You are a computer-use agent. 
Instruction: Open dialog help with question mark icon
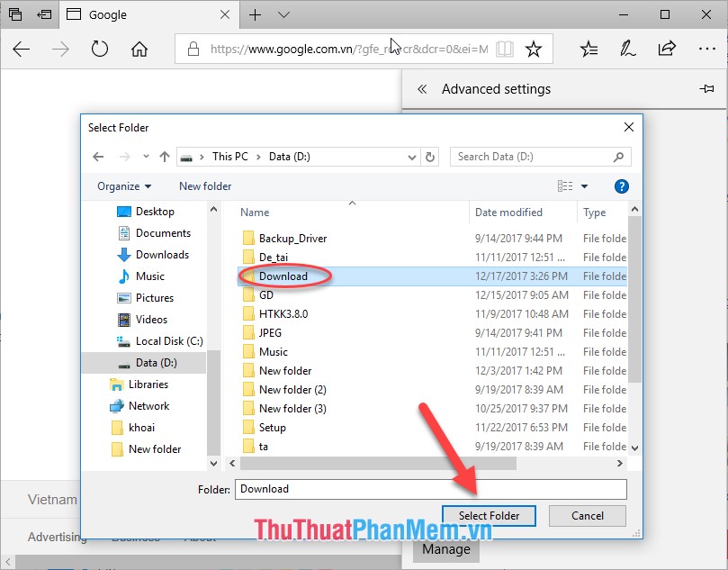[620, 186]
